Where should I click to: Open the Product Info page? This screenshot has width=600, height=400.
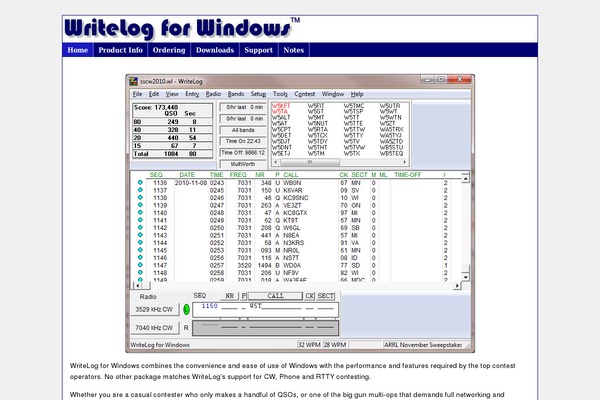coord(121,50)
